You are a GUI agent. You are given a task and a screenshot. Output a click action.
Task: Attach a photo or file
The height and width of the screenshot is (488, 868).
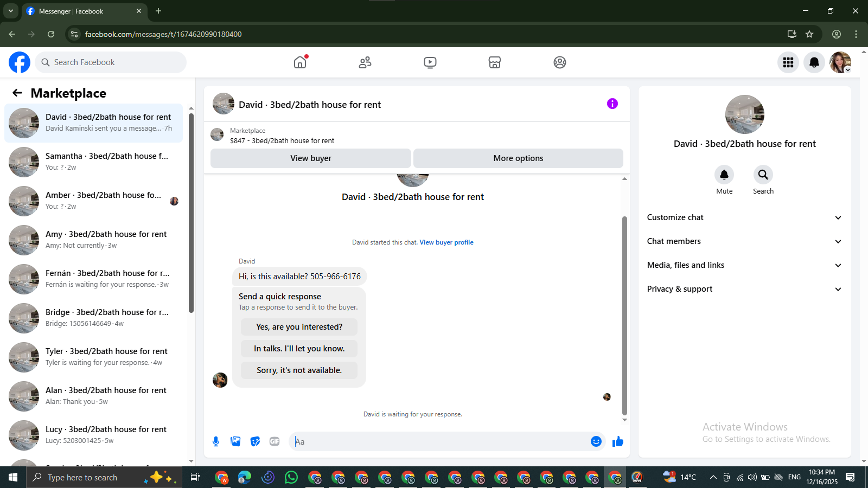(x=235, y=441)
